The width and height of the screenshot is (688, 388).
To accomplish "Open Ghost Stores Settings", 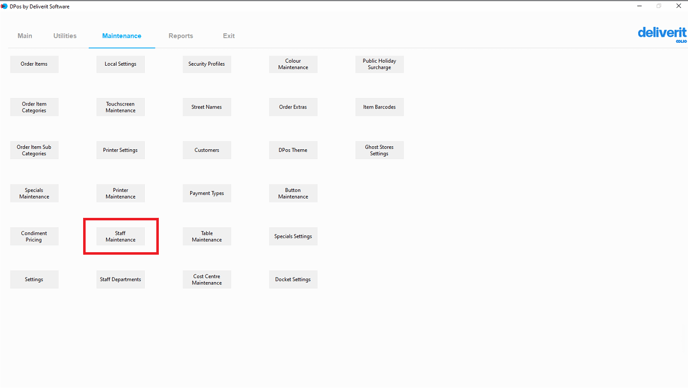I will coord(380,150).
